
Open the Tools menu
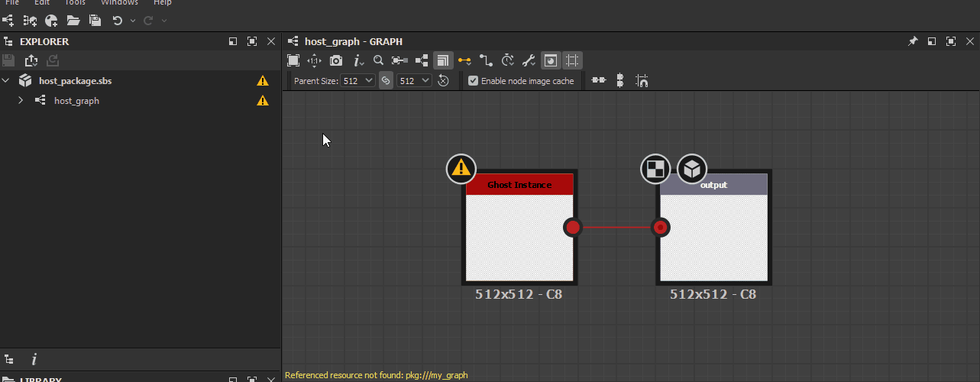click(x=75, y=3)
